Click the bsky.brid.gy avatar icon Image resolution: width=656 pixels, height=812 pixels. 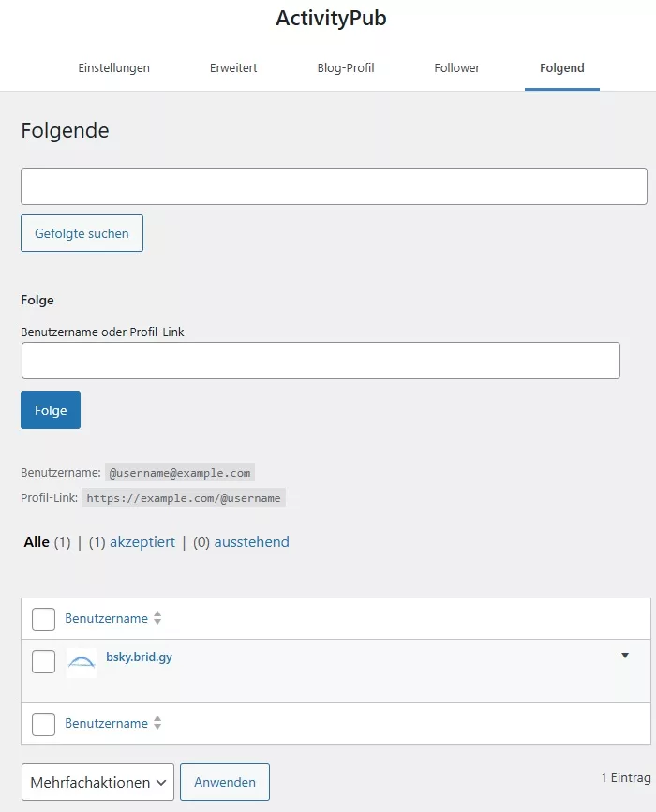point(82,663)
